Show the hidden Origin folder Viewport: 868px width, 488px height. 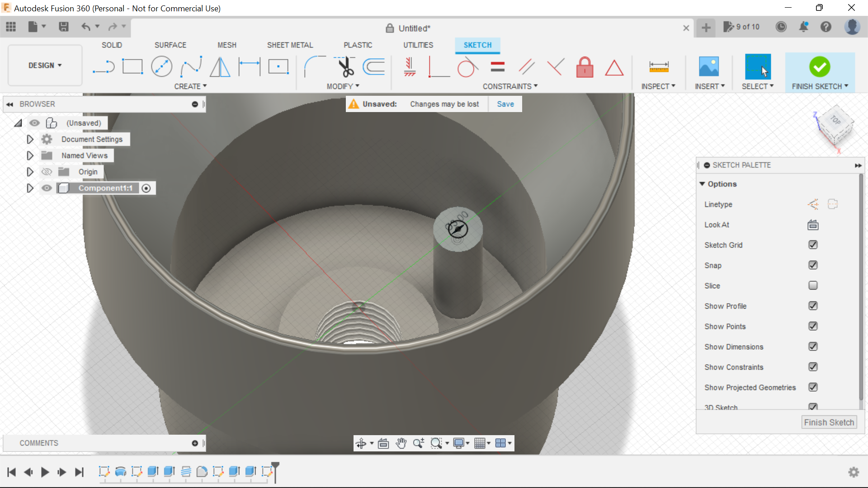pos(46,172)
